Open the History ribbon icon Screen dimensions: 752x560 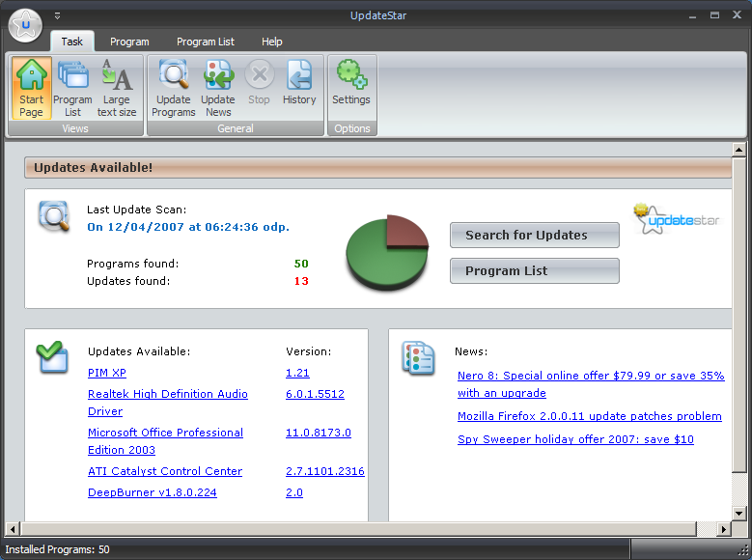[x=299, y=82]
